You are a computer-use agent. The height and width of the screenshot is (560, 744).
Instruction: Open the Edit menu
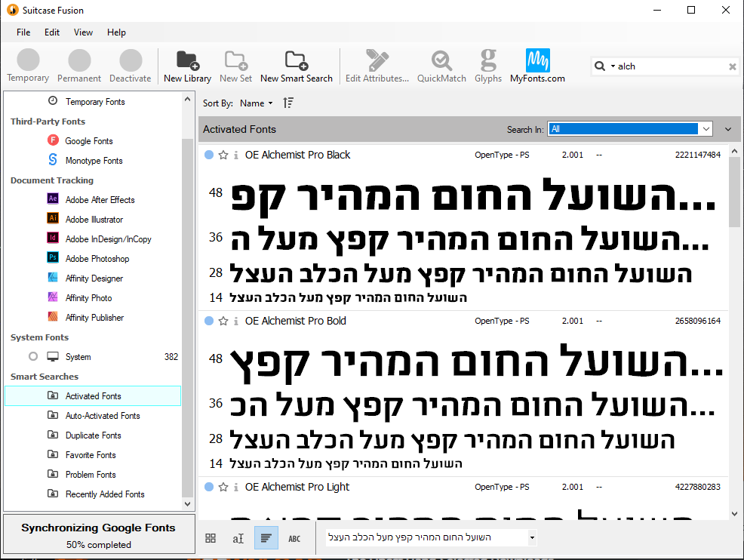point(52,32)
